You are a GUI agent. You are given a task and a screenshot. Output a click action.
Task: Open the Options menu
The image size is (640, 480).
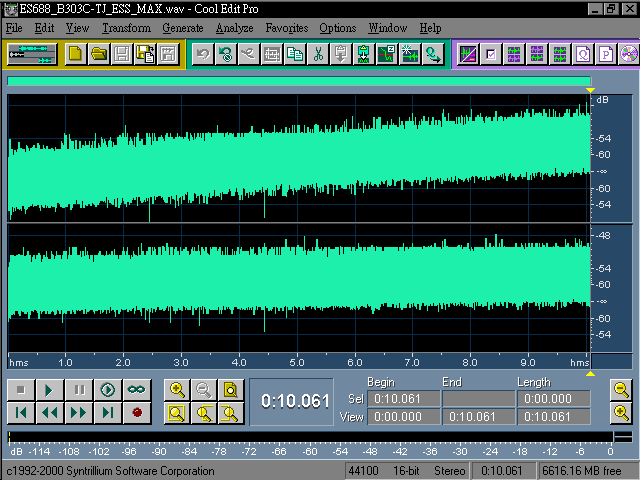point(338,28)
